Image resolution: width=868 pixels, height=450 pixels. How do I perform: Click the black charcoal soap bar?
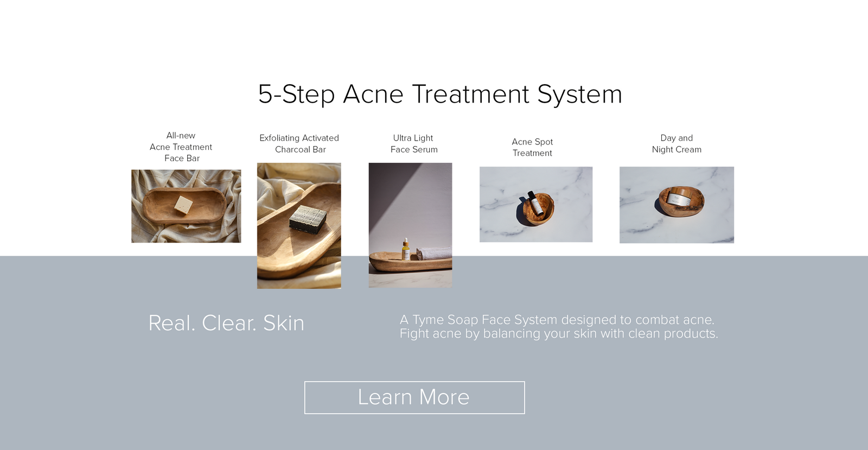[x=308, y=219]
